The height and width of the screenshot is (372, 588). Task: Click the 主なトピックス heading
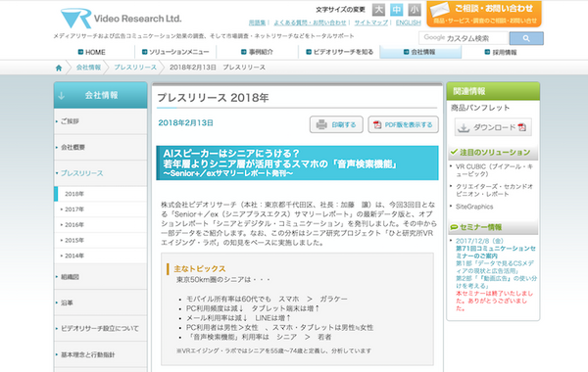click(200, 268)
